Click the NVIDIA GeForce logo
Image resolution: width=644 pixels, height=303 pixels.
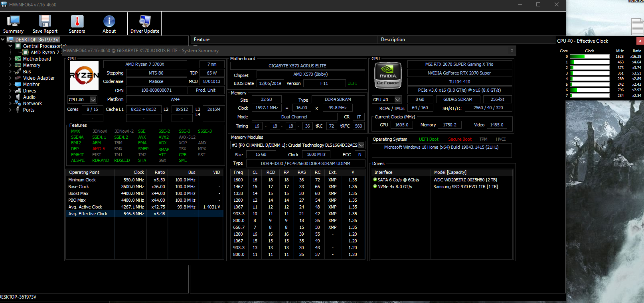pyautogui.click(x=388, y=75)
